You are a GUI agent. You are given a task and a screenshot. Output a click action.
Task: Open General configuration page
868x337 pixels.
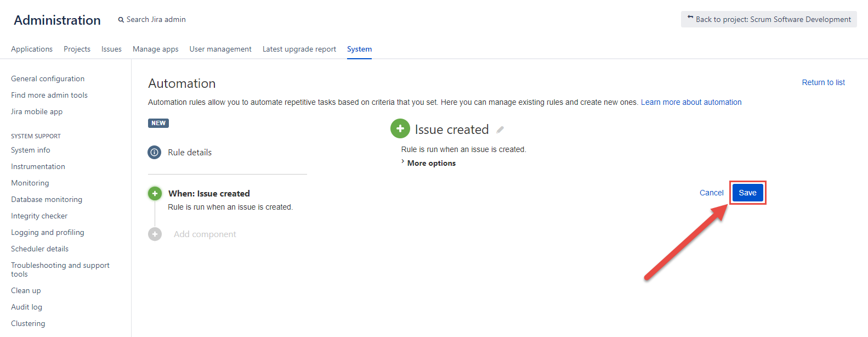click(48, 78)
